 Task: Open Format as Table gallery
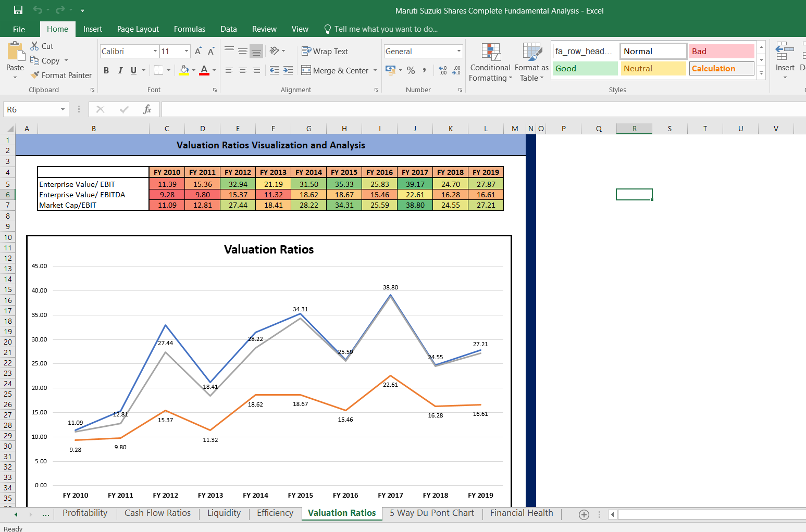(x=531, y=62)
